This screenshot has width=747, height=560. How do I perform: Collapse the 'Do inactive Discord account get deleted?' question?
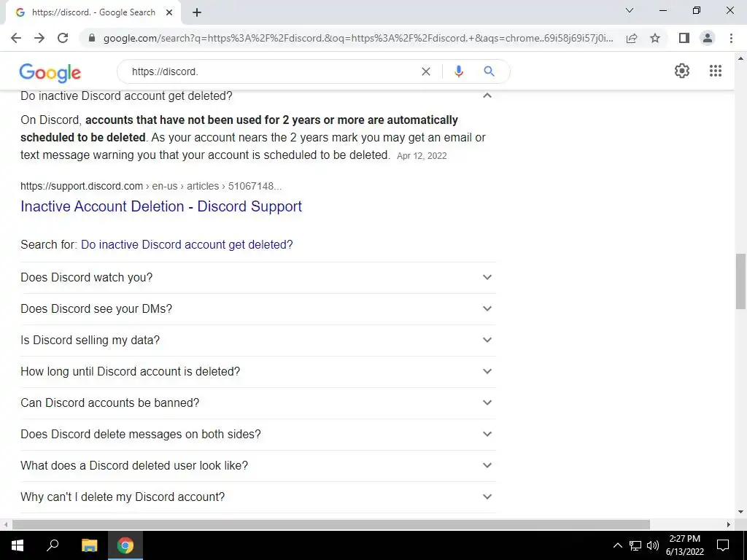487,96
